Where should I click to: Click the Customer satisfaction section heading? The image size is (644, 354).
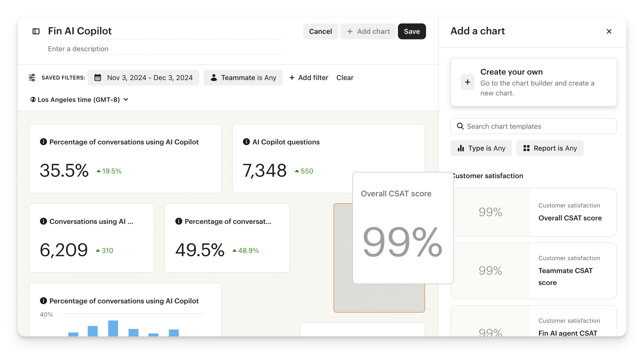tap(488, 175)
